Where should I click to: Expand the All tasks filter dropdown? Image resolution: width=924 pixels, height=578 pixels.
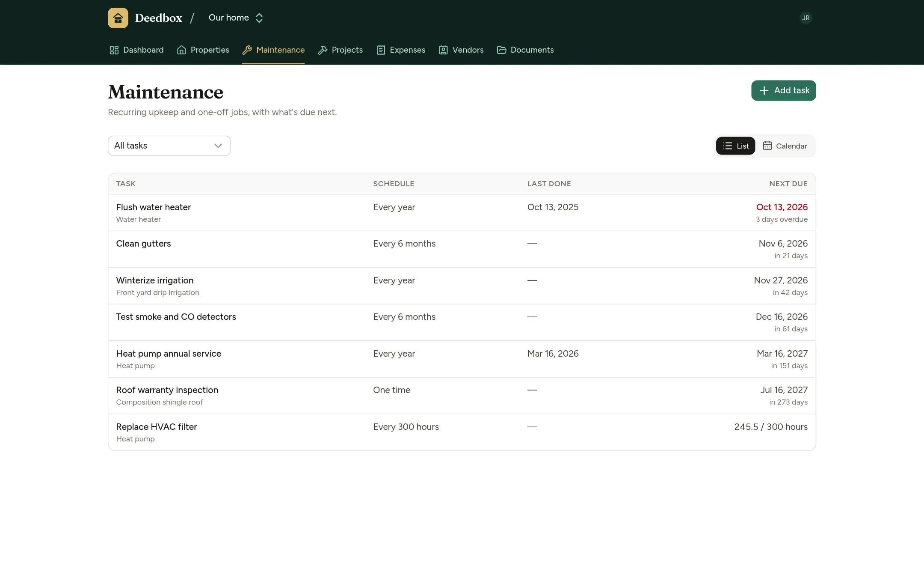tap(169, 146)
